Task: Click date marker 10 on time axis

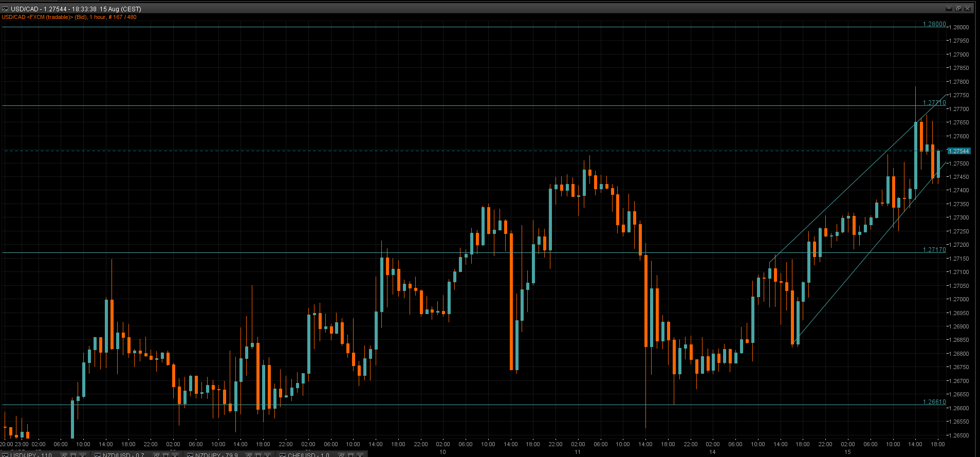Action: [x=443, y=452]
